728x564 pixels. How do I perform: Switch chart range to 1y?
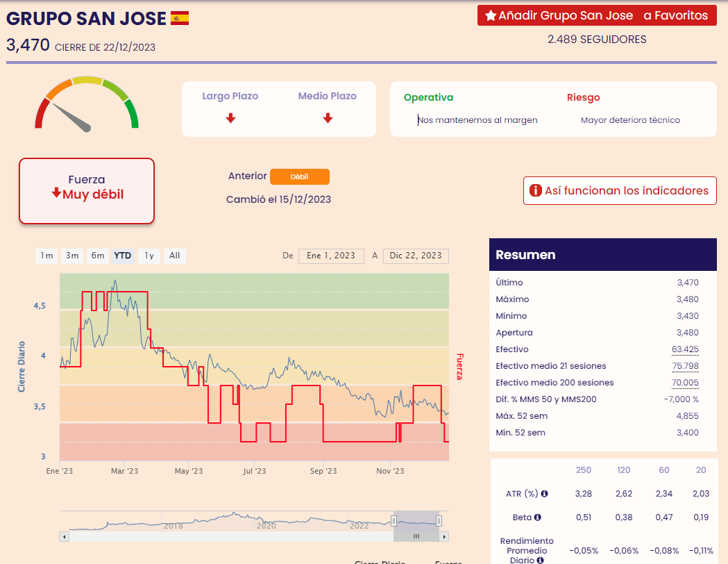[149, 256]
